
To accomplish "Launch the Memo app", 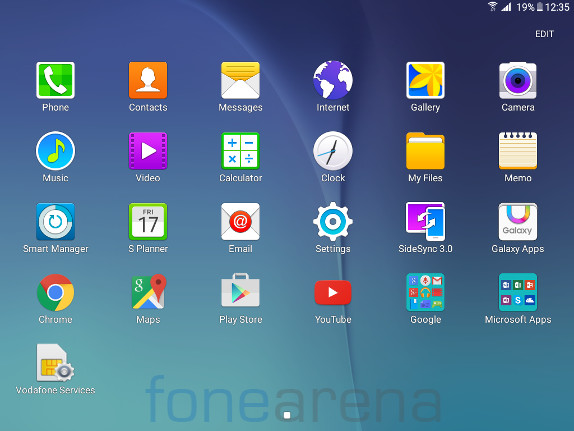I will 518,151.
